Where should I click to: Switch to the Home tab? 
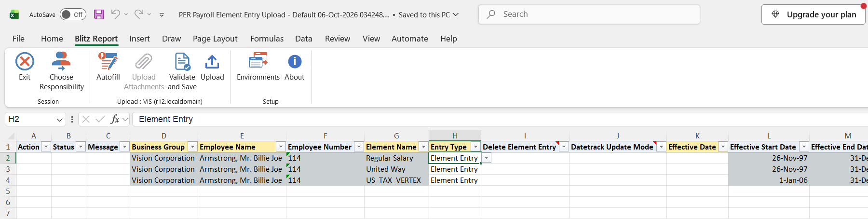pos(52,39)
